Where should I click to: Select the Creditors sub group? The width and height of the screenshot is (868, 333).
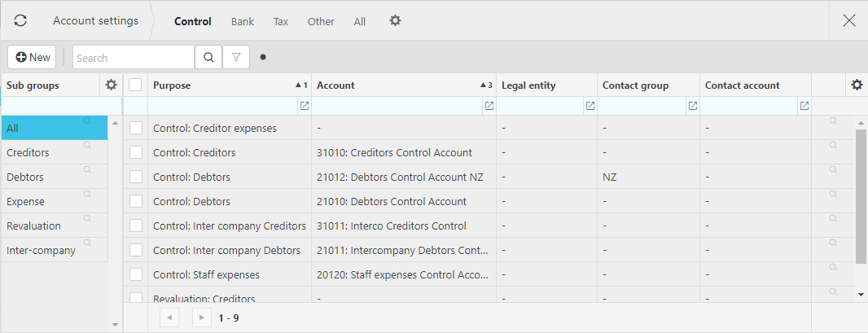pyautogui.click(x=55, y=152)
